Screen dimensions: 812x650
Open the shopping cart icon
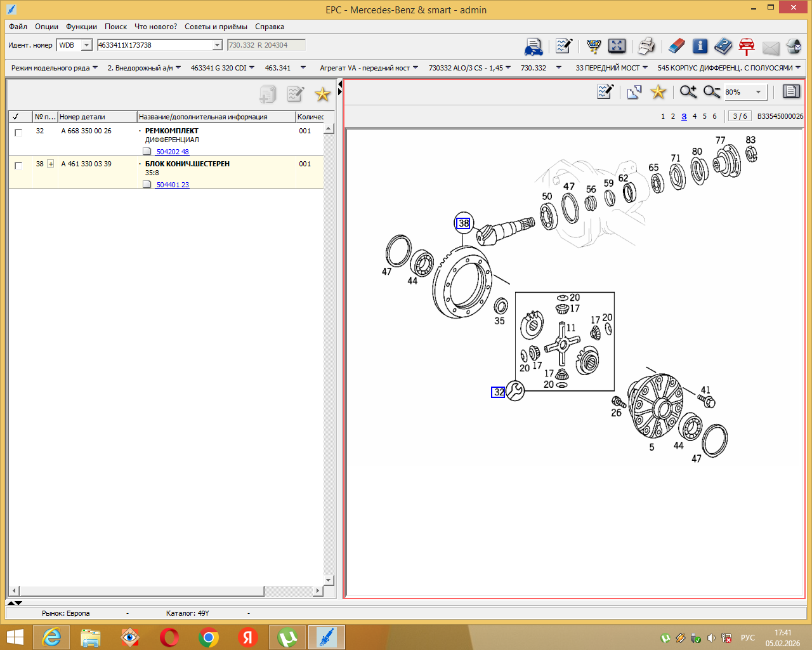(x=594, y=46)
